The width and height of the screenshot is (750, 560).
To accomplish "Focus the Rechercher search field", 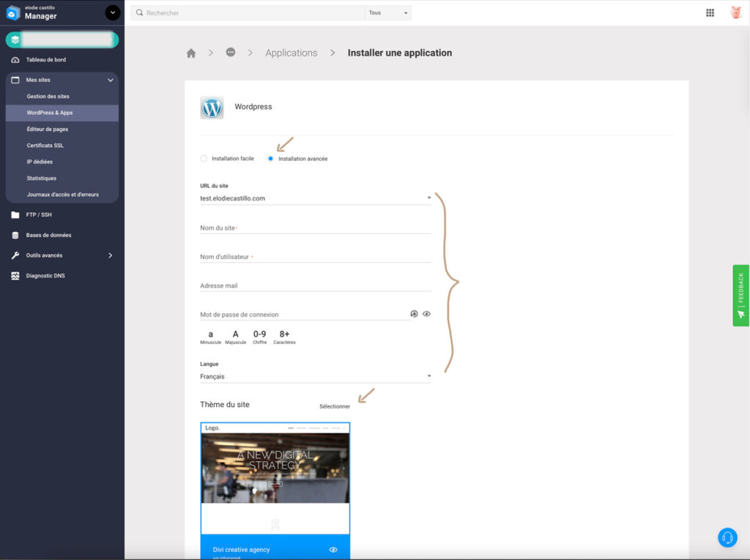I will 249,13.
